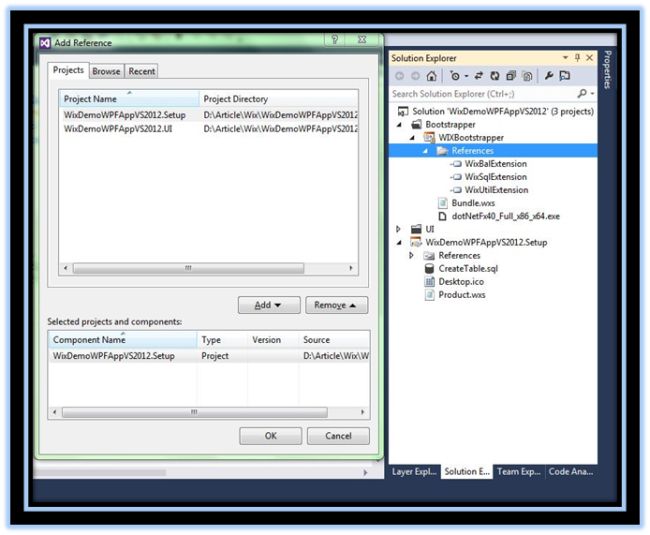Click the UI folder icon

[416, 229]
